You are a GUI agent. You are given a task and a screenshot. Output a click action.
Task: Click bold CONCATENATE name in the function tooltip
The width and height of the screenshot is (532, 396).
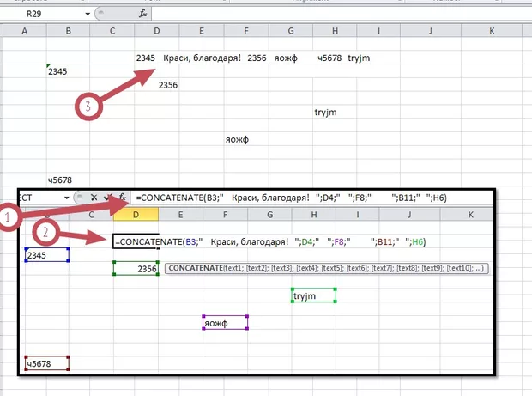tap(196, 268)
